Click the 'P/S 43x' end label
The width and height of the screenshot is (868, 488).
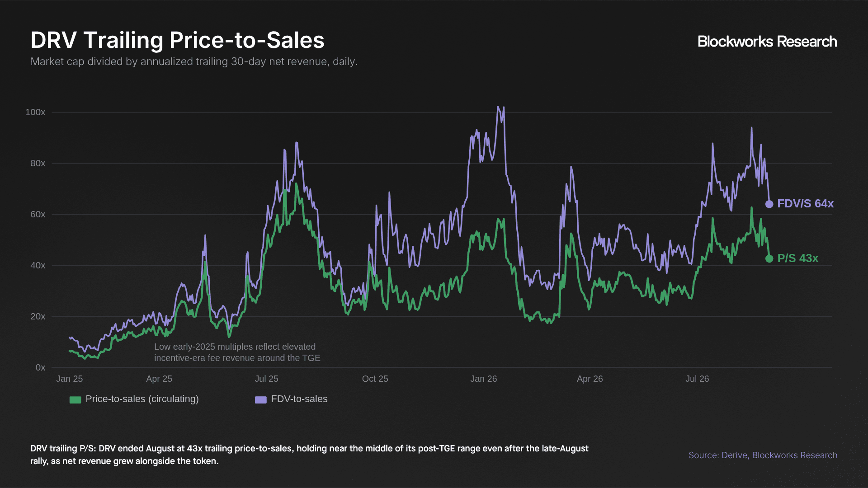coord(797,258)
